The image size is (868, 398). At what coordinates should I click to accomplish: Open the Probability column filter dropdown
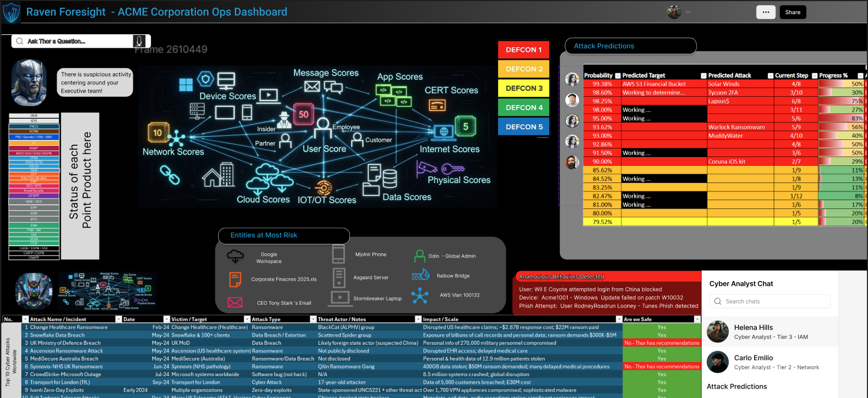point(617,75)
